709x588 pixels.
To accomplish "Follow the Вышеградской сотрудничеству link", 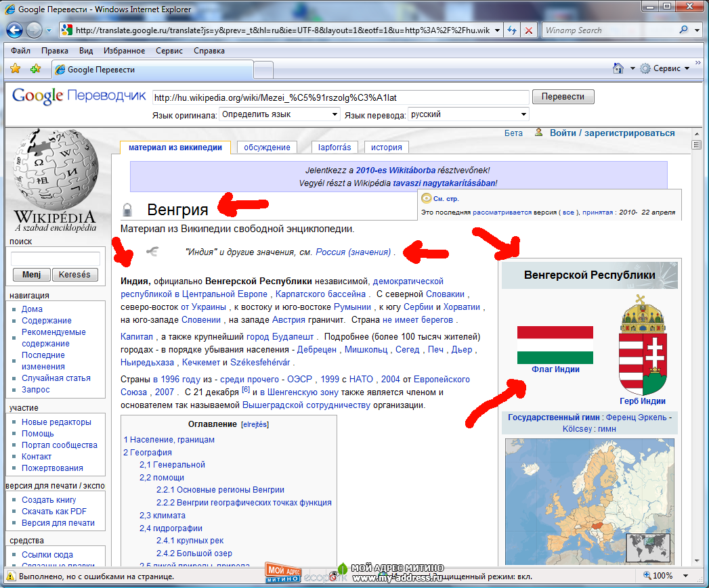I will 306,405.
